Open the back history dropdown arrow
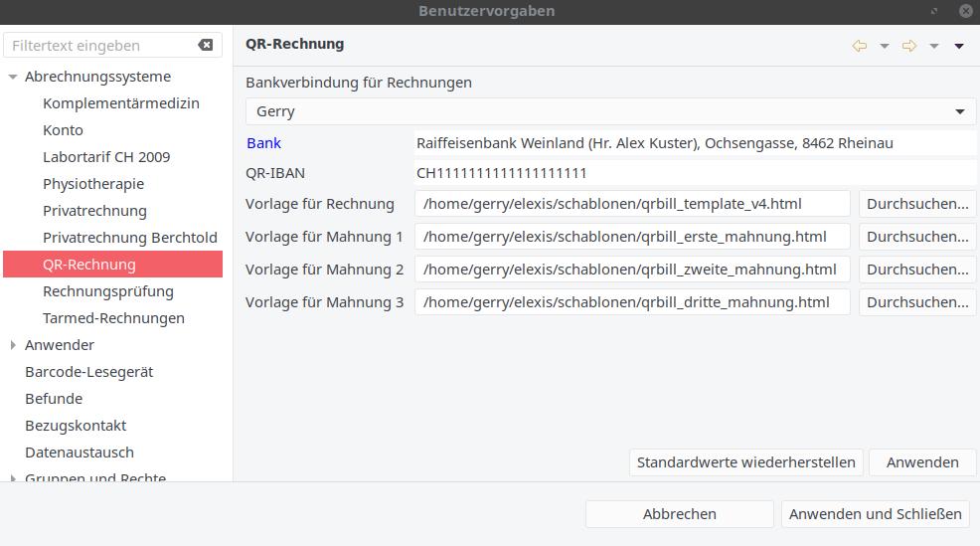 [885, 46]
